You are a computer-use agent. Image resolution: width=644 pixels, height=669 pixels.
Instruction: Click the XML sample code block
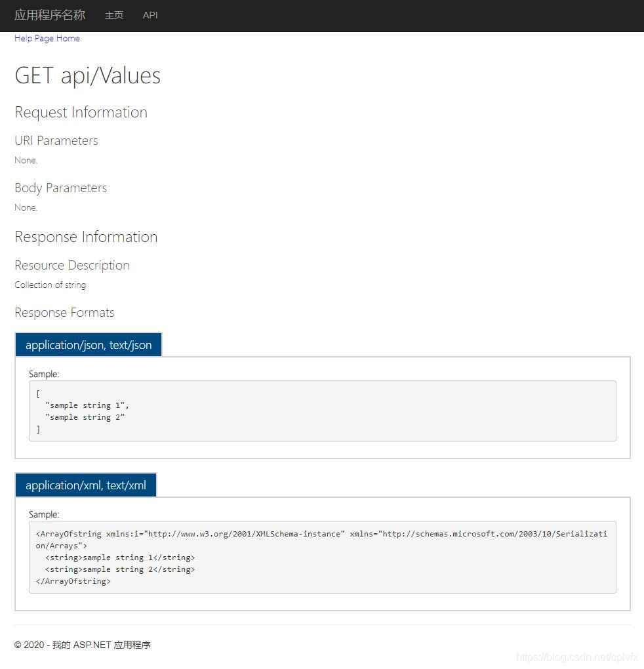pyautogui.click(x=322, y=557)
